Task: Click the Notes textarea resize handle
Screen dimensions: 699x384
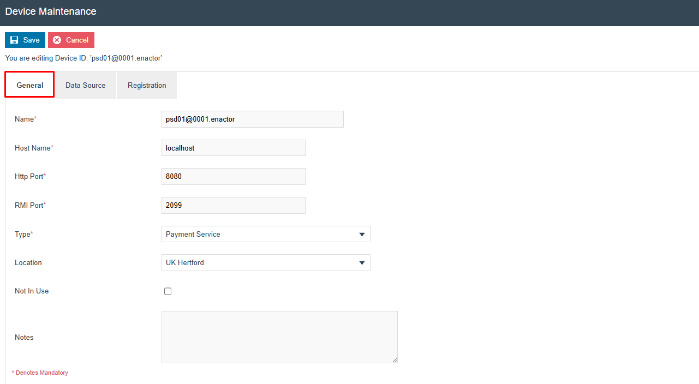Action: click(x=395, y=360)
